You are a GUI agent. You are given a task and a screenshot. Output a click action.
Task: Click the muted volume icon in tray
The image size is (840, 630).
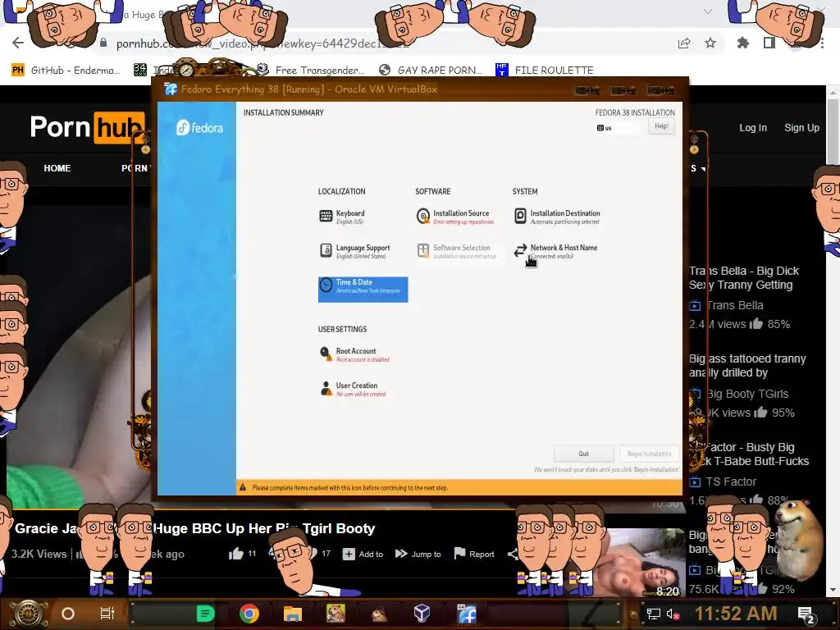673,614
